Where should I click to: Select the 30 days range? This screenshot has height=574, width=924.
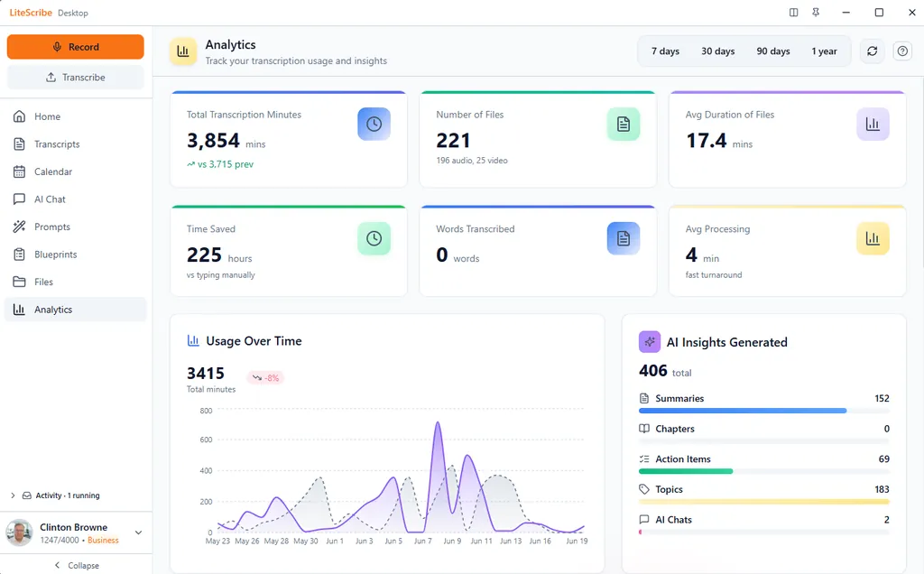717,51
